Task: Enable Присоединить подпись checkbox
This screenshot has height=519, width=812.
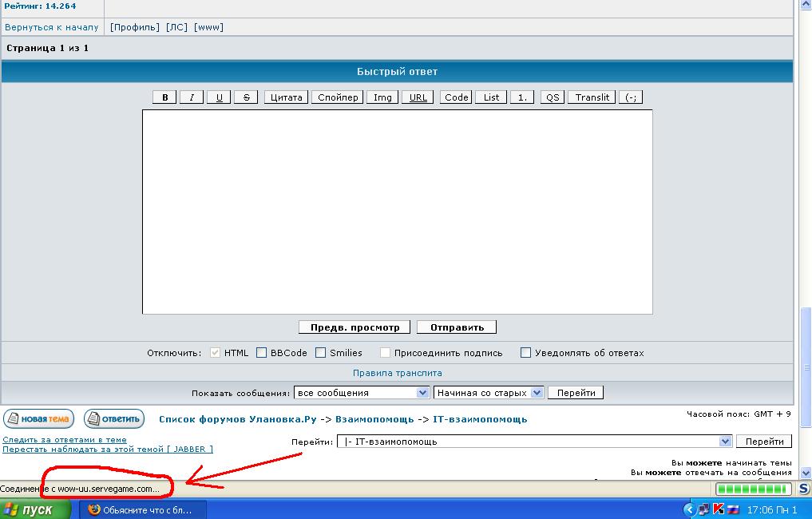Action: click(385, 353)
